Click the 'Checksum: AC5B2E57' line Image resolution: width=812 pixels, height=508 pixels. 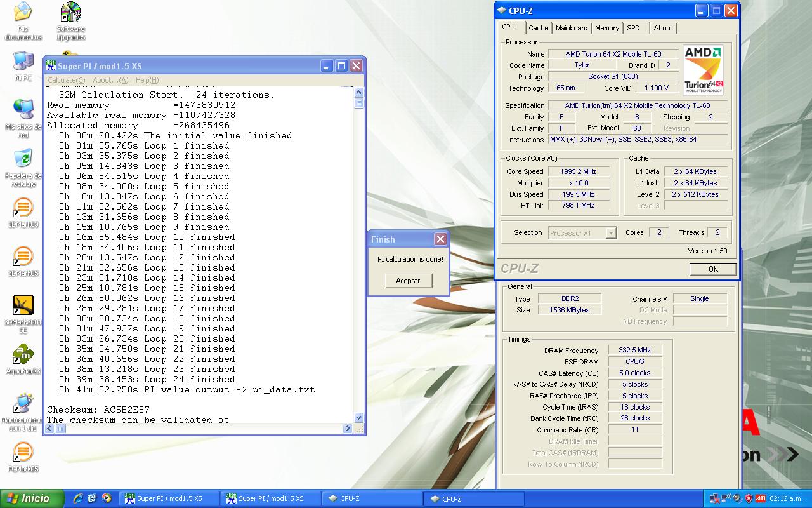pos(98,410)
